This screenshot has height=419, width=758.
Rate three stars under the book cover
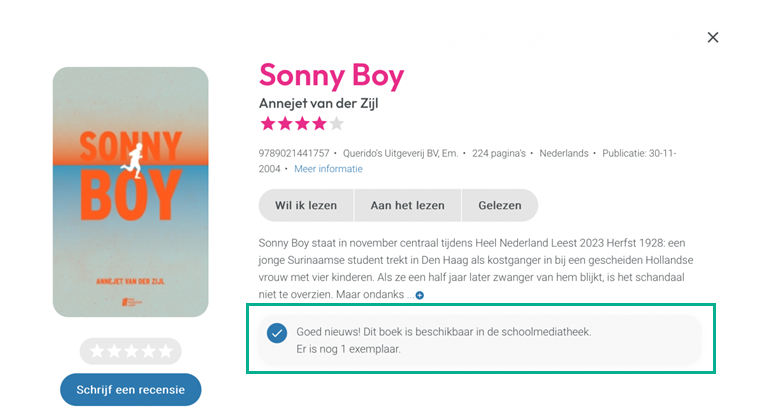[x=131, y=351]
